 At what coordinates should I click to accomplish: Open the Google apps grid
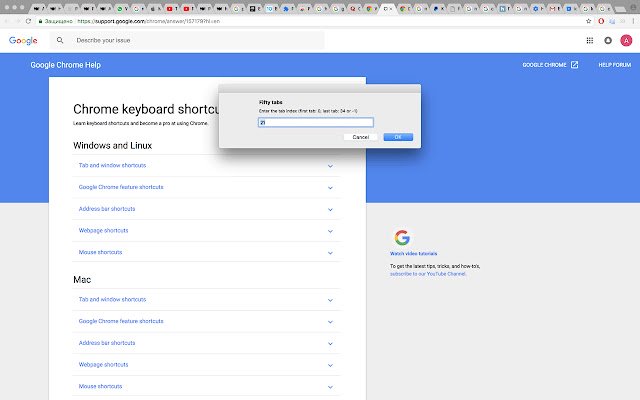click(x=590, y=40)
